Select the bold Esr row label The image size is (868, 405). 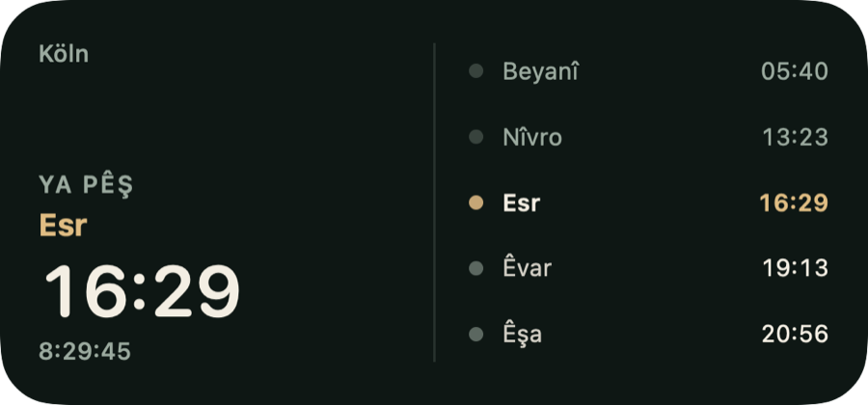point(522,203)
